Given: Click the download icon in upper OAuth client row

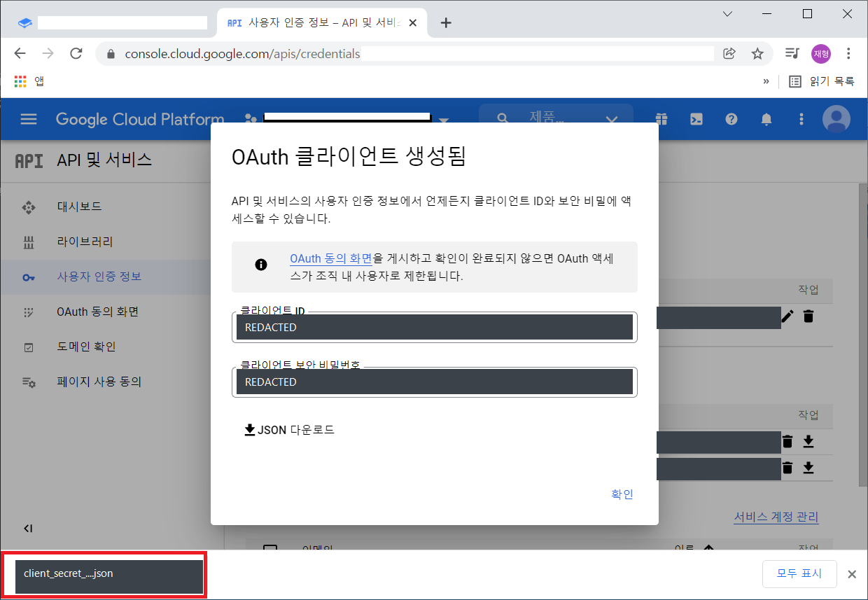Looking at the screenshot, I should pyautogui.click(x=808, y=441).
